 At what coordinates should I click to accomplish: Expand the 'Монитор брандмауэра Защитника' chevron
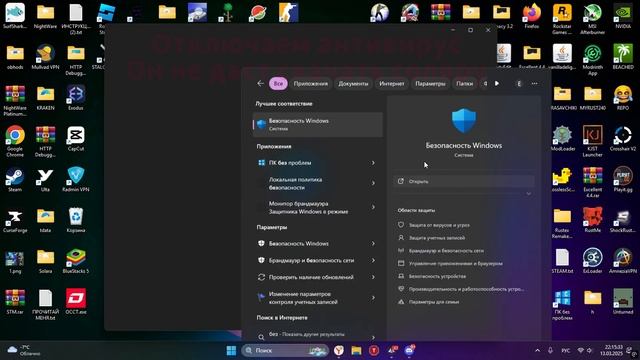[373, 207]
